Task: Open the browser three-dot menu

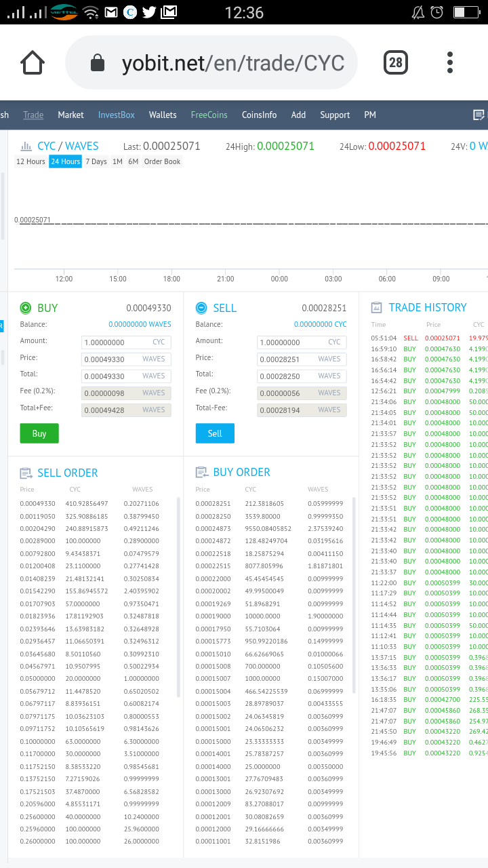Action: coord(450,63)
